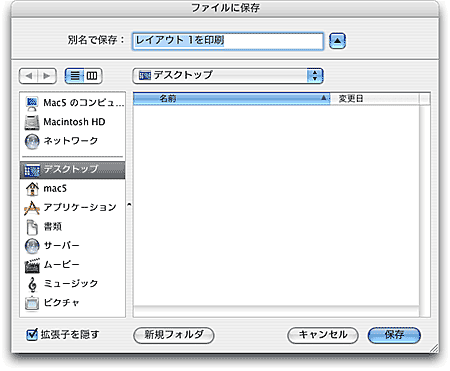Toggle the sort order arrow on 名前 column
This screenshot has height=371, width=450.
tap(323, 98)
